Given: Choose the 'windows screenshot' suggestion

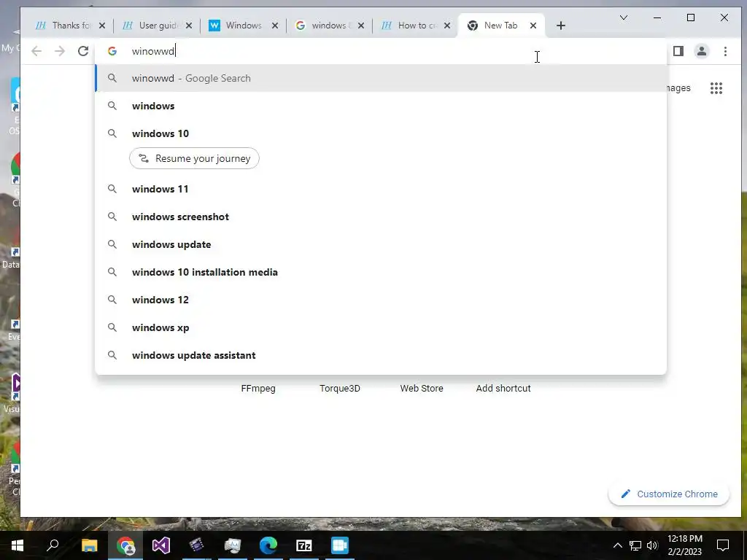Looking at the screenshot, I should pos(381,217).
